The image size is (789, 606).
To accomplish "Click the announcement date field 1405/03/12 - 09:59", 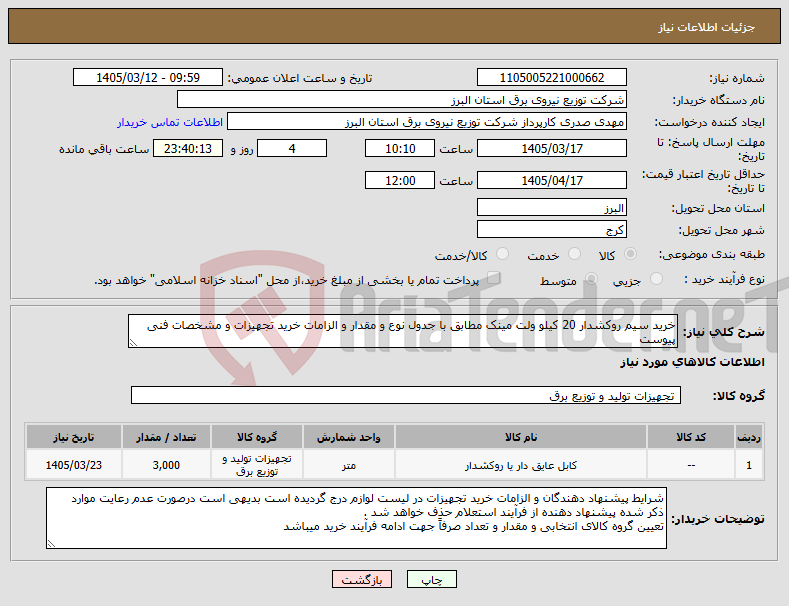I will coord(148,78).
